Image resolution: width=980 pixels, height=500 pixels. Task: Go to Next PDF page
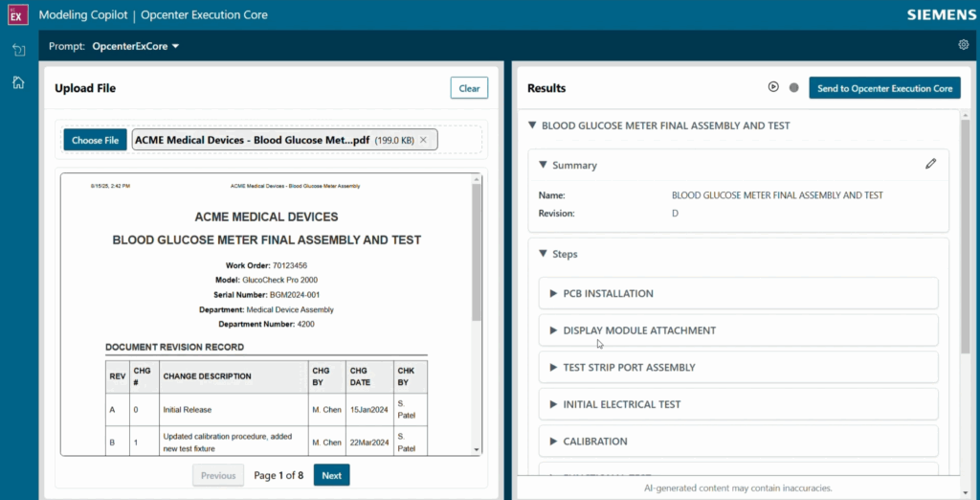[x=331, y=475]
